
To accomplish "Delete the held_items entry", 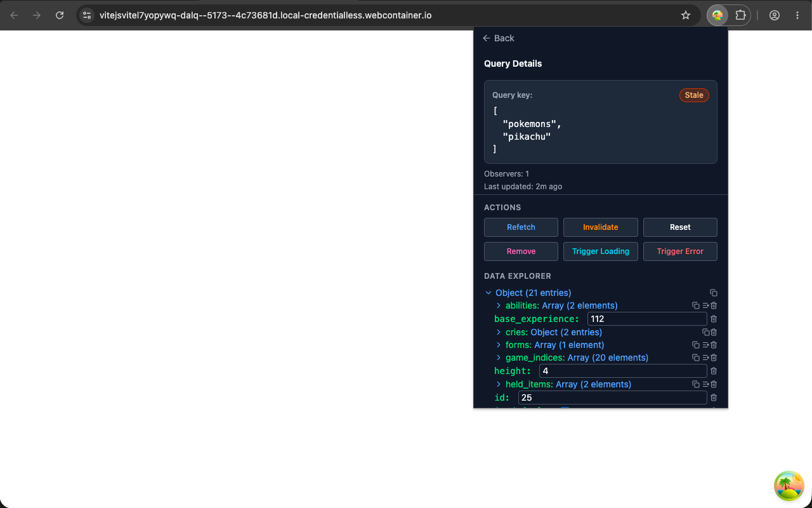I will pyautogui.click(x=714, y=384).
